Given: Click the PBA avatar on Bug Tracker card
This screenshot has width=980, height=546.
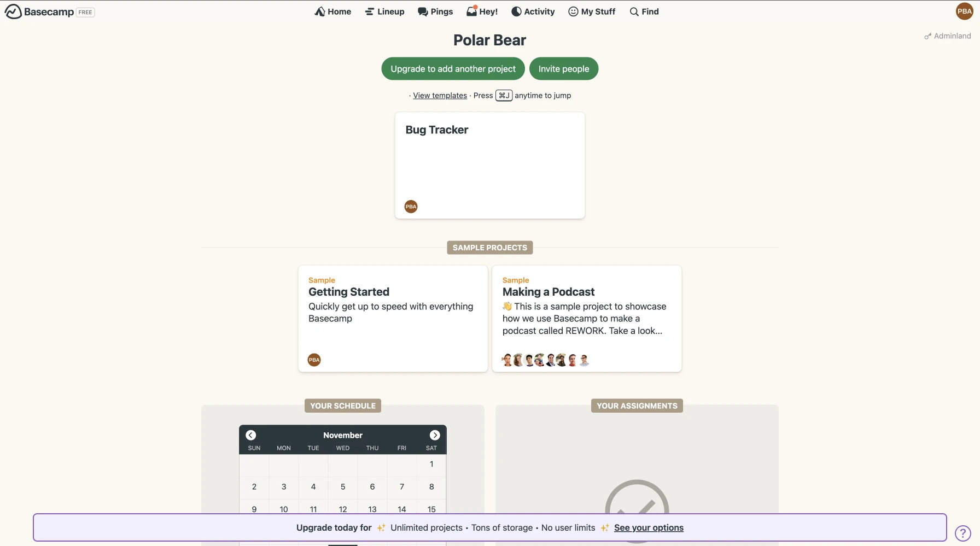Looking at the screenshot, I should click(411, 207).
